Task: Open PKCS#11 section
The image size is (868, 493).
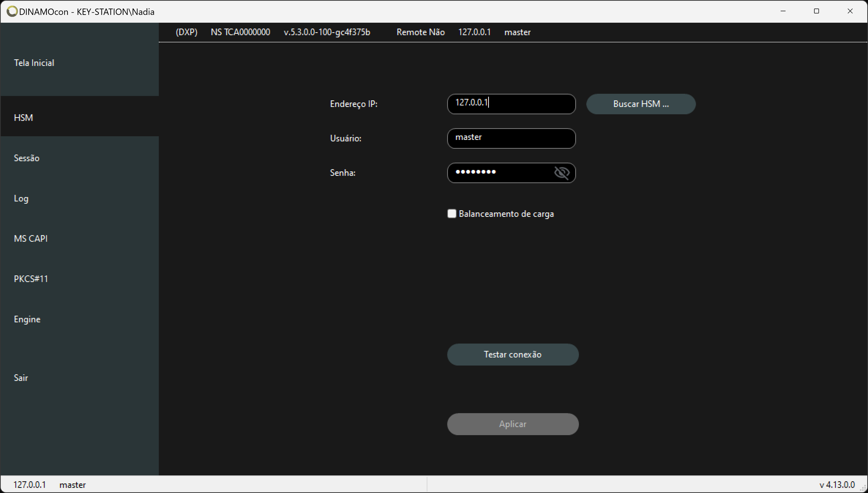Action: (x=80, y=279)
